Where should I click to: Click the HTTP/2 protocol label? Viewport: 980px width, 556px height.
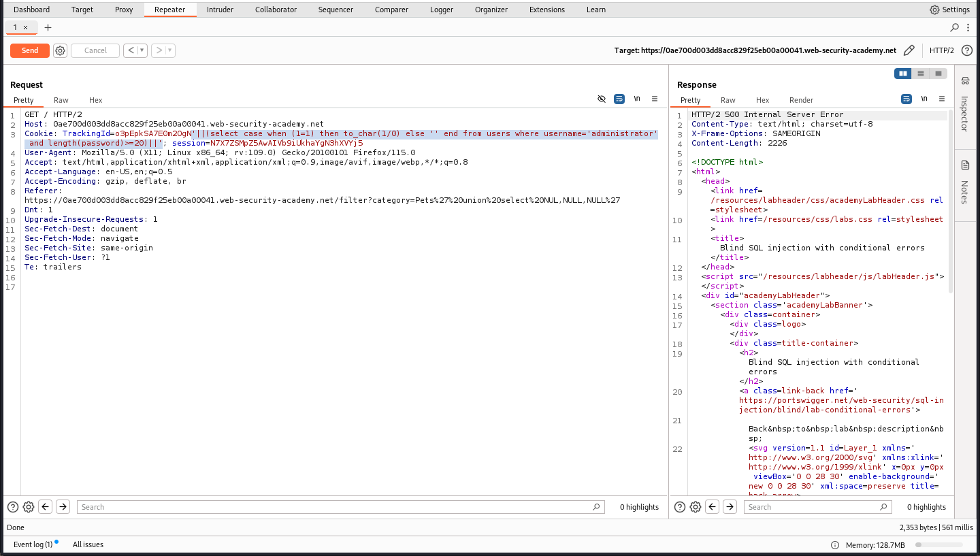click(942, 50)
